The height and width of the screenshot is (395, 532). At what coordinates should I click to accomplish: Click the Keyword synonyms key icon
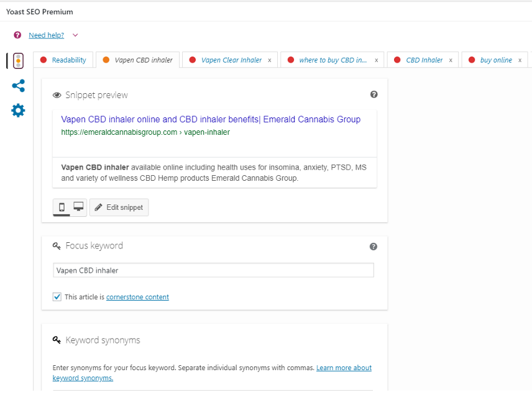point(57,340)
